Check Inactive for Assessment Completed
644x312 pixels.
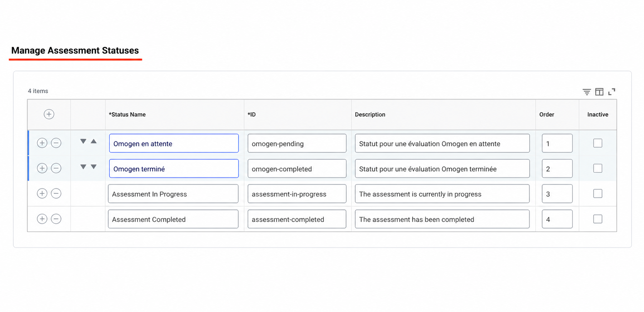pyautogui.click(x=598, y=219)
